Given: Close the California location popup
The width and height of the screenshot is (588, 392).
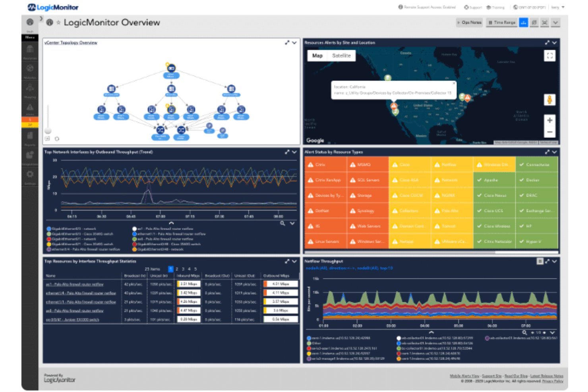Looking at the screenshot, I should 454,83.
